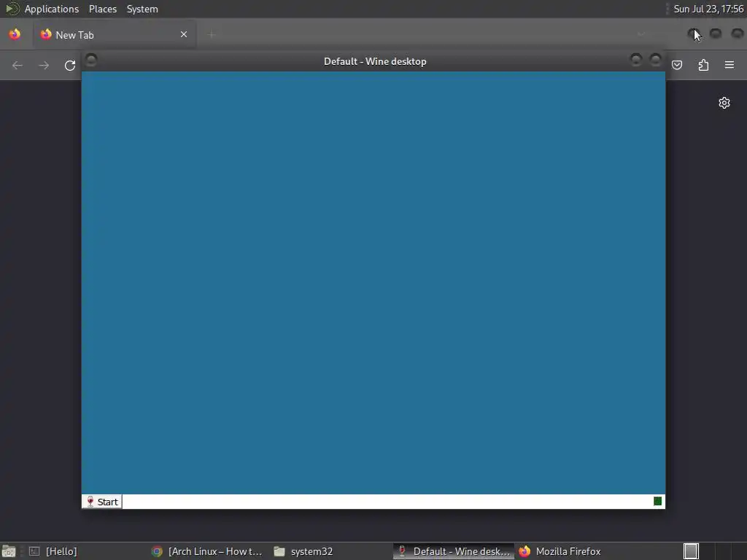Open Firefox View icon in tab bar

coord(15,34)
